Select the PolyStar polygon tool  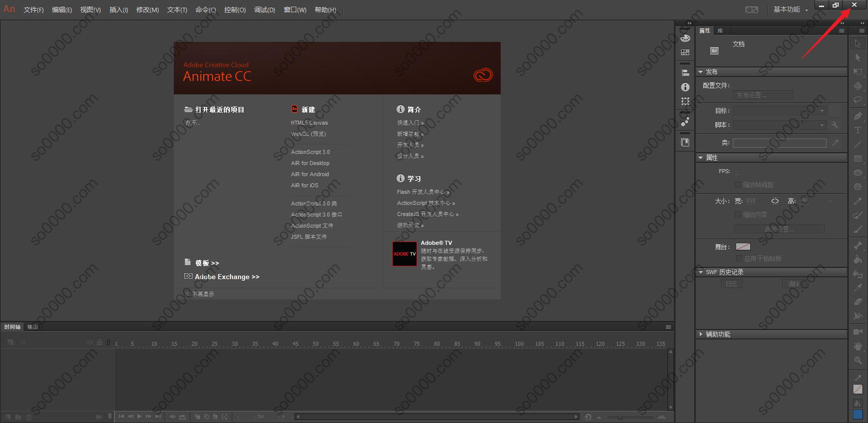tap(857, 186)
